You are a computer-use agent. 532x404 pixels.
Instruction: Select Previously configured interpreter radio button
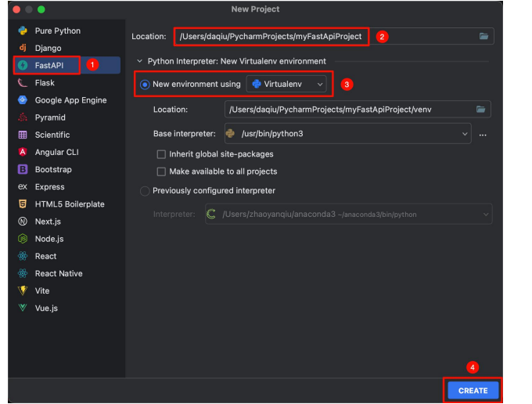click(145, 191)
